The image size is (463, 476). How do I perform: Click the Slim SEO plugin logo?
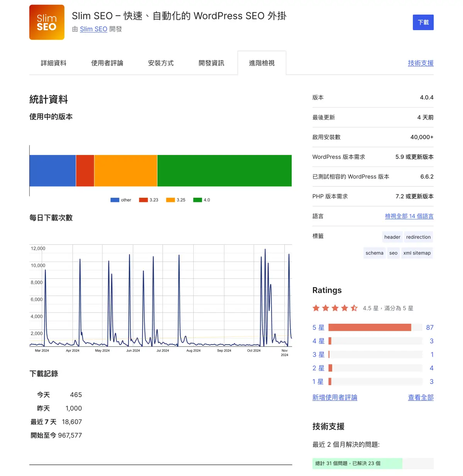47,22
